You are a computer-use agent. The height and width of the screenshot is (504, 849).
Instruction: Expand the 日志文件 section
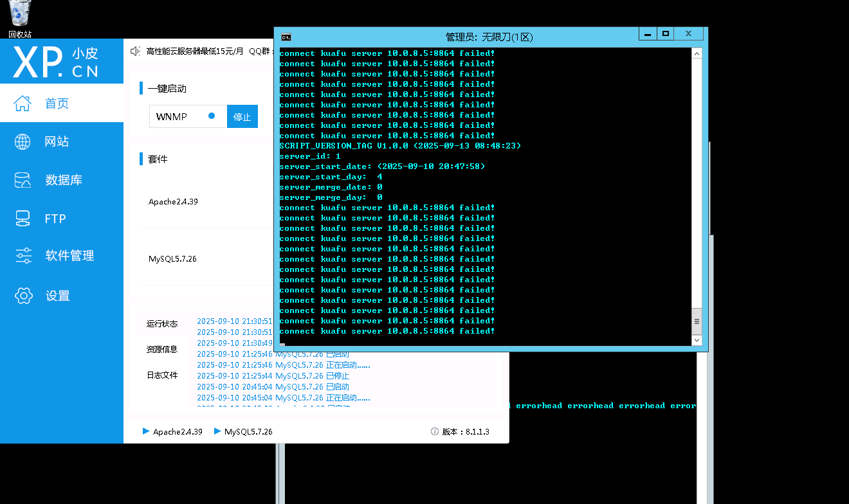pos(162,375)
